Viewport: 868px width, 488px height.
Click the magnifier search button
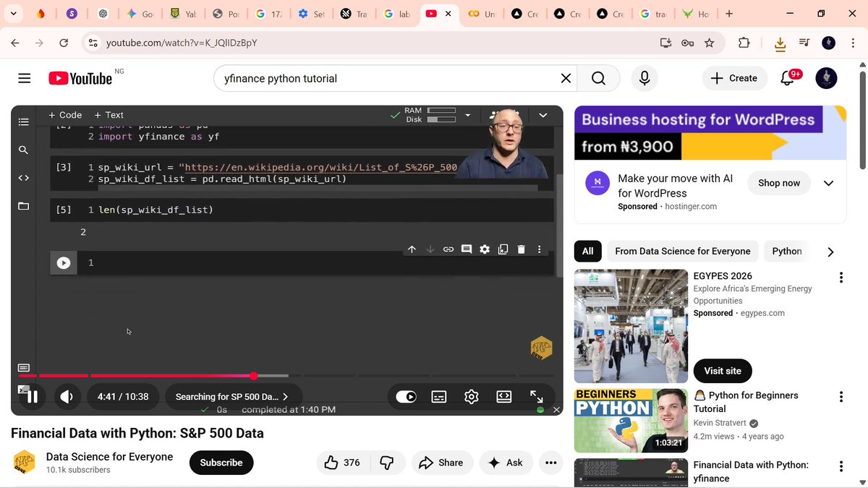point(598,78)
